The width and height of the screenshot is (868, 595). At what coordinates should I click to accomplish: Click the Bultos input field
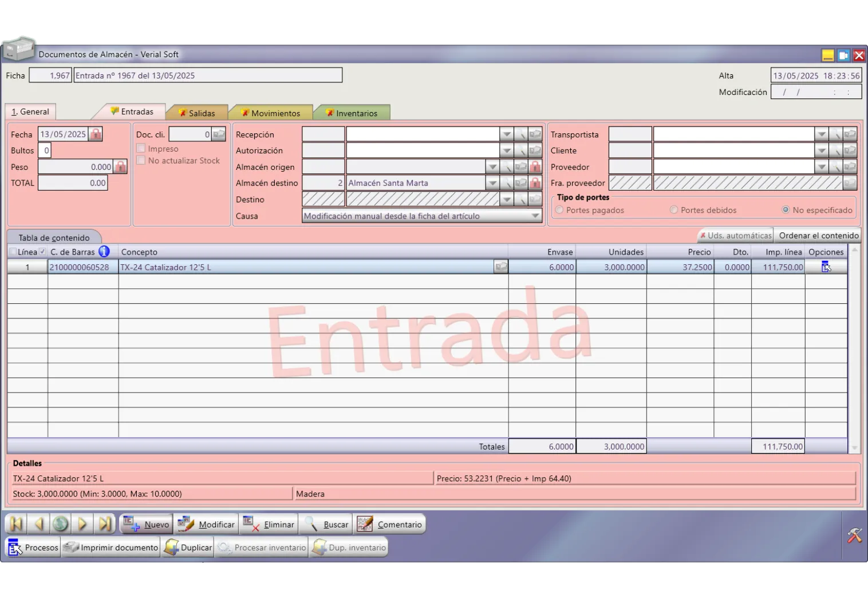pyautogui.click(x=45, y=150)
